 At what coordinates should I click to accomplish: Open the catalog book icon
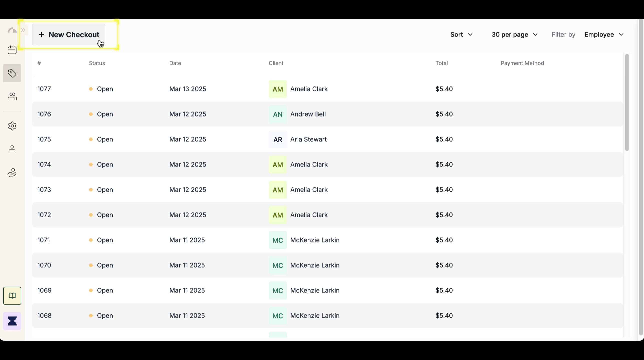coord(12,296)
